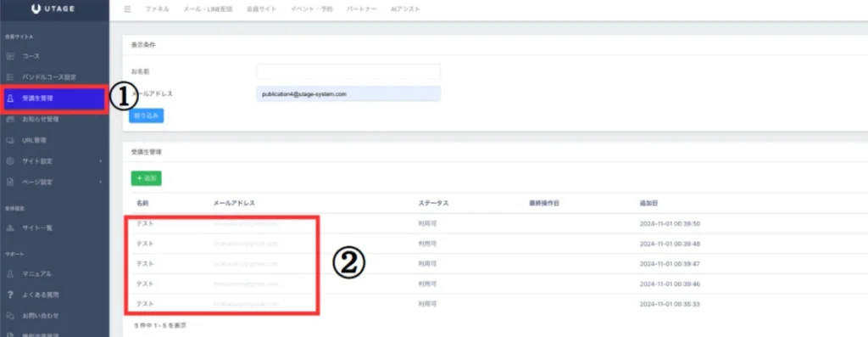
Task: Expand the サイト設定 chevron
Action: pos(101,161)
